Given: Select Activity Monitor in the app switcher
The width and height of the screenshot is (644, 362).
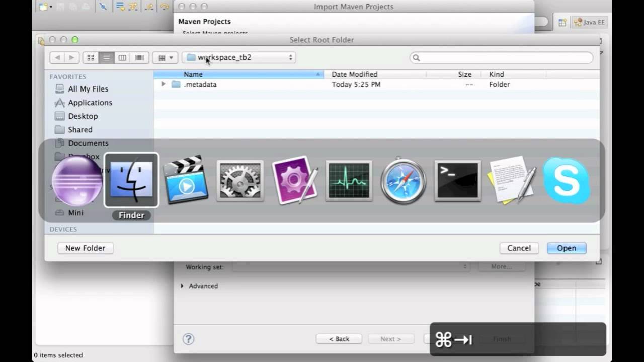Looking at the screenshot, I should [x=349, y=181].
